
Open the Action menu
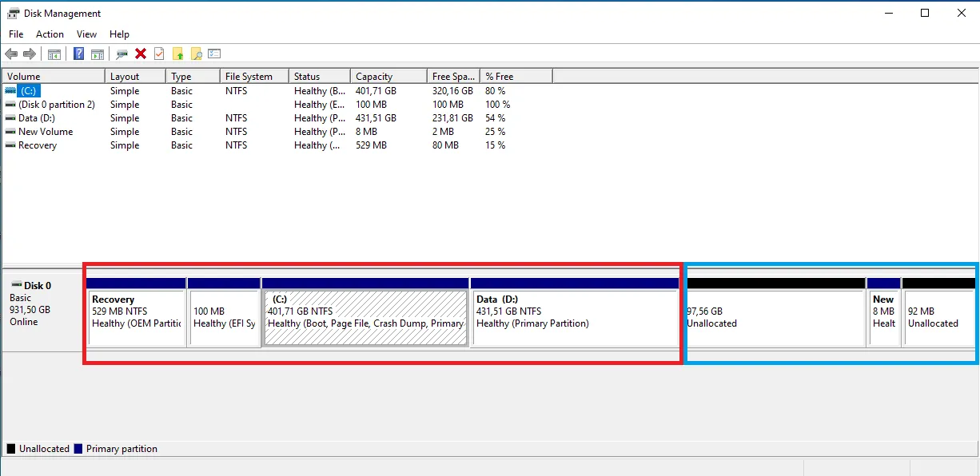50,34
